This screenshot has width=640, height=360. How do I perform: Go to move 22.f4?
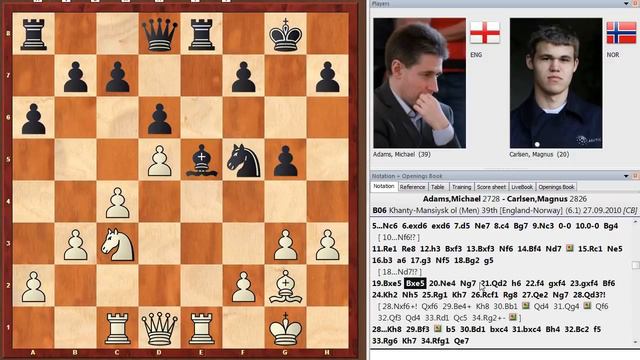click(x=535, y=283)
